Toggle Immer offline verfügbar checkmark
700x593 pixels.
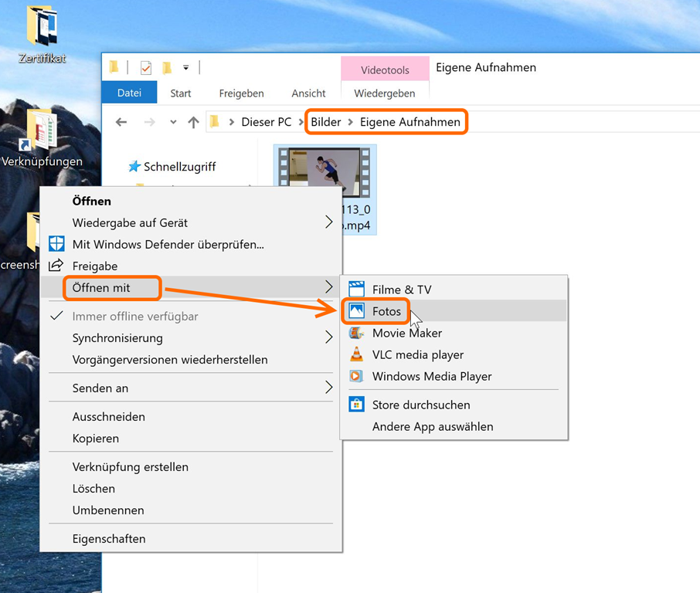56,316
